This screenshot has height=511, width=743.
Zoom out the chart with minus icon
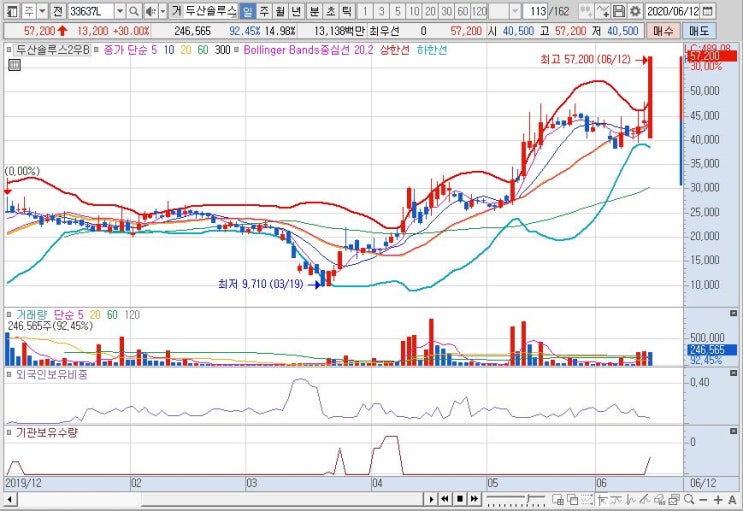pyautogui.click(x=703, y=500)
